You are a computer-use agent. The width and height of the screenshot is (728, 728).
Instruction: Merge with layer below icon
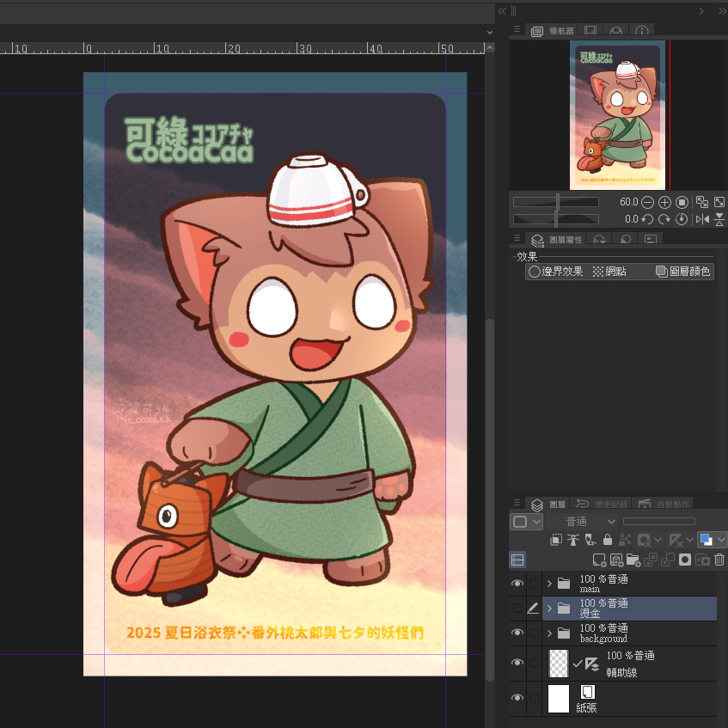667,560
